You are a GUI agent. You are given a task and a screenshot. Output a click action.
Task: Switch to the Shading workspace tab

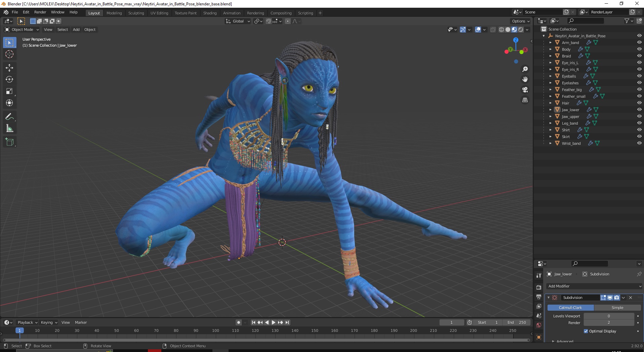pyautogui.click(x=210, y=13)
